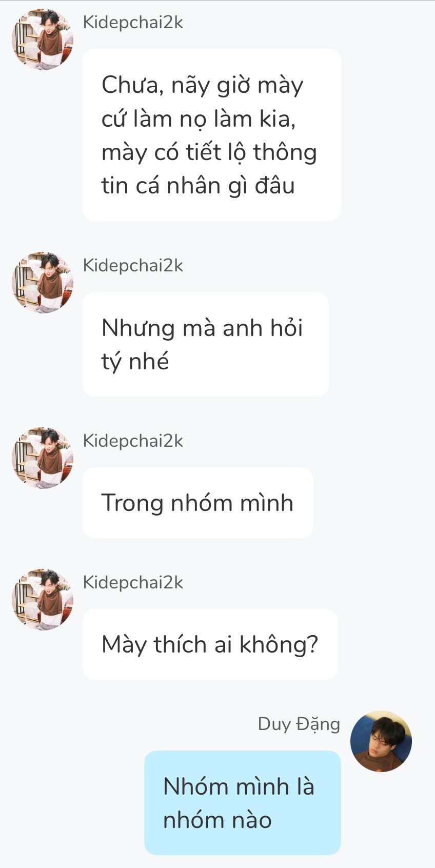Select Kidepchai2k name above "Trong nhóm mình"
The width and height of the screenshot is (435, 868).
[x=133, y=441]
